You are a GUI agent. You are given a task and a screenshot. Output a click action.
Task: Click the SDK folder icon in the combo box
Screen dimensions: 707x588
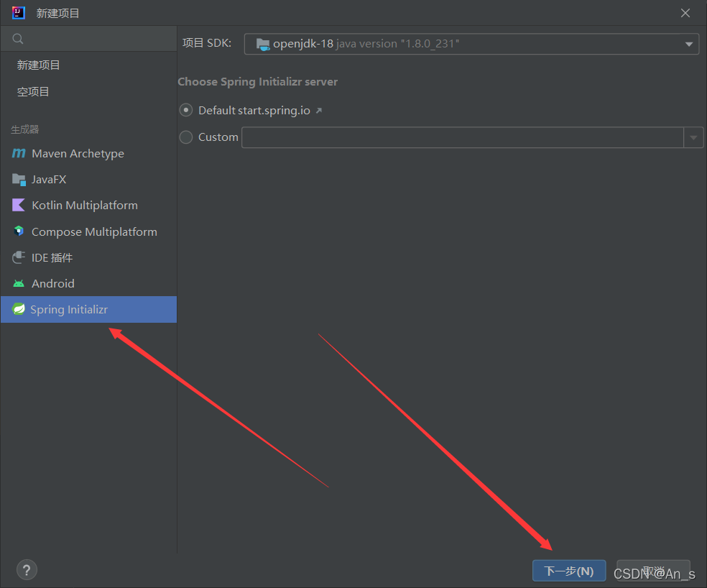[263, 44]
